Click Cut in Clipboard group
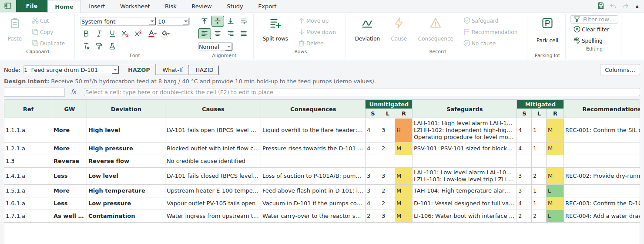Screen dimensions: 644x244 [40, 21]
